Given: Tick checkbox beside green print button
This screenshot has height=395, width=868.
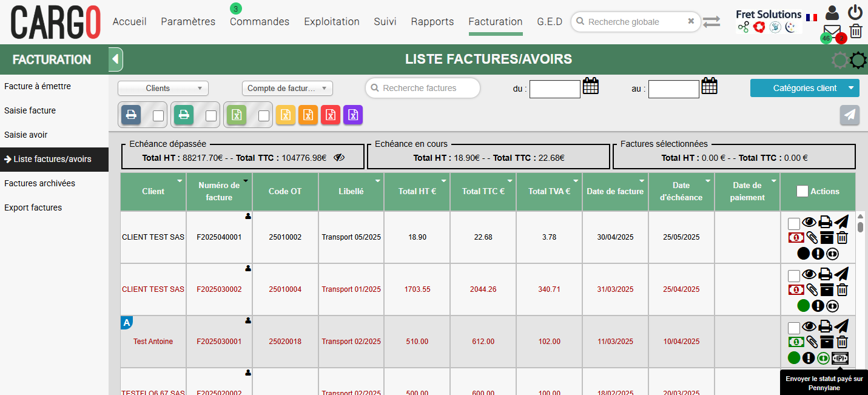Looking at the screenshot, I should (x=211, y=116).
